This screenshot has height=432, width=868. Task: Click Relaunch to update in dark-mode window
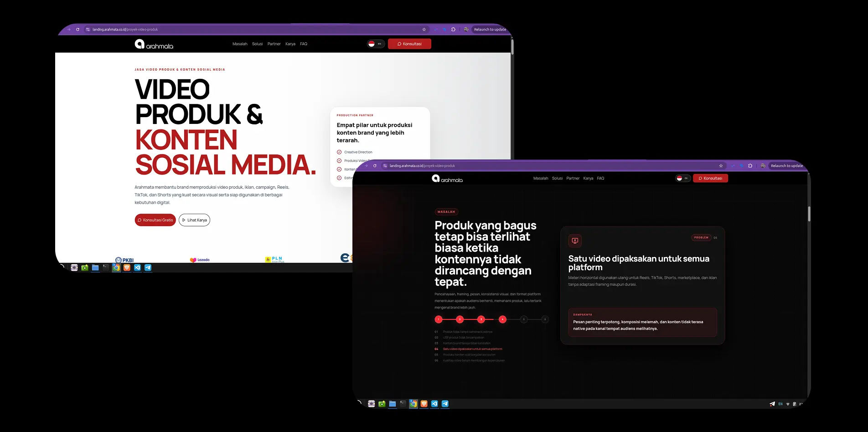[787, 166]
